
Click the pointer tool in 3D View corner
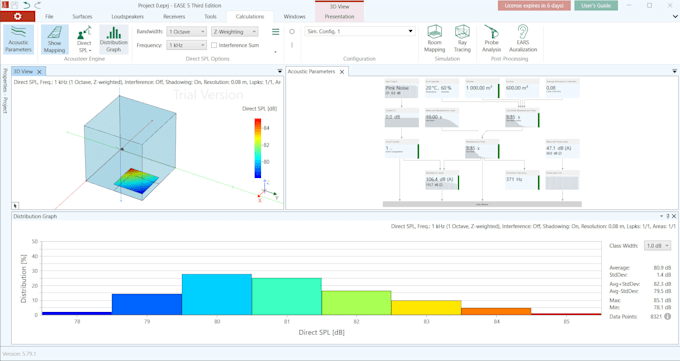coord(15,206)
